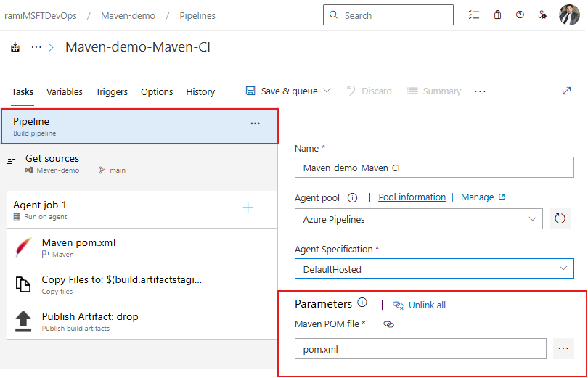Select the Agent job 1 row

142,210
